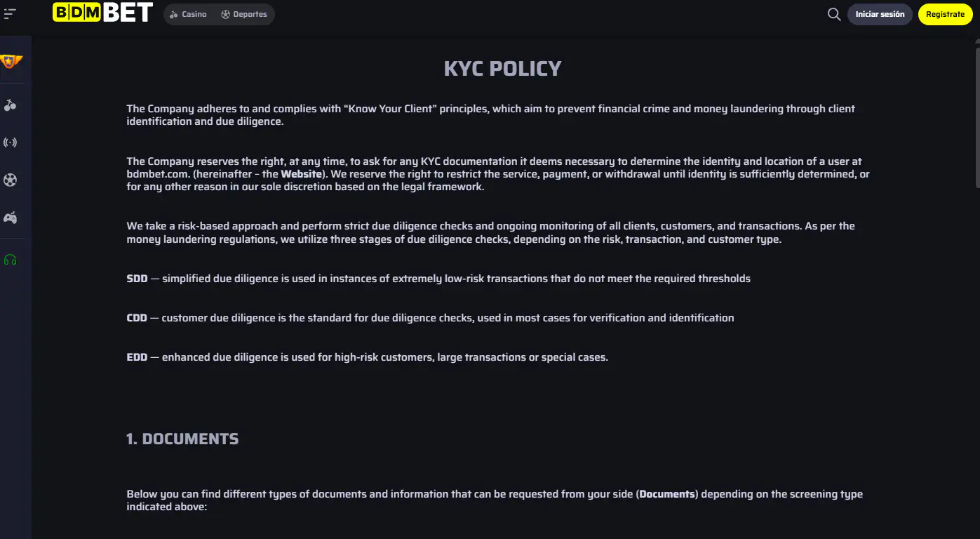Click the vertical page scrollbar thumb
The height and width of the screenshot is (539, 980).
click(977, 116)
